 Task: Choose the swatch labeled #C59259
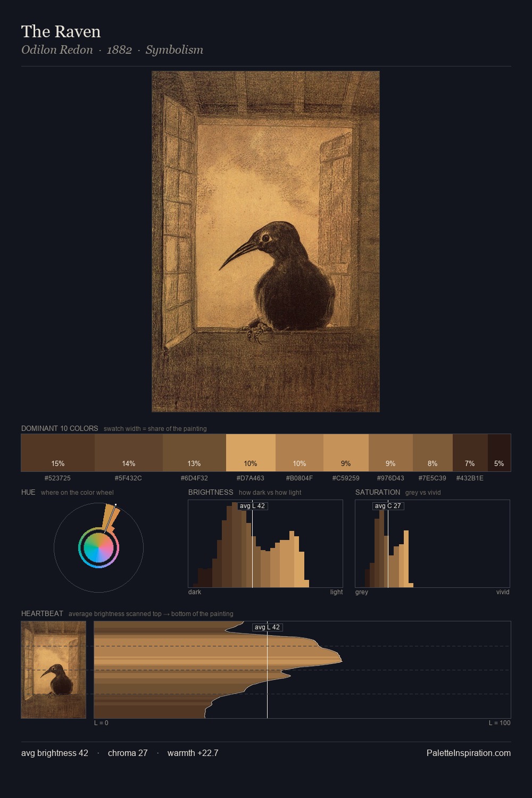pos(346,453)
